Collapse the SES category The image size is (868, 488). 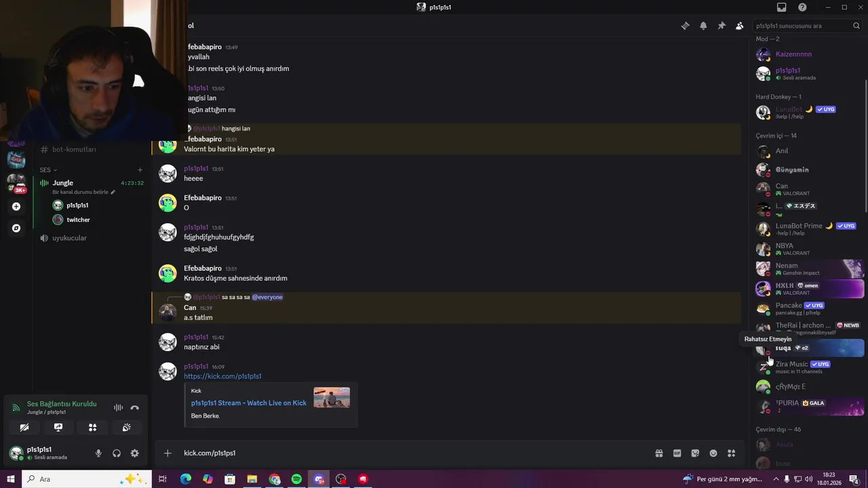[48, 170]
